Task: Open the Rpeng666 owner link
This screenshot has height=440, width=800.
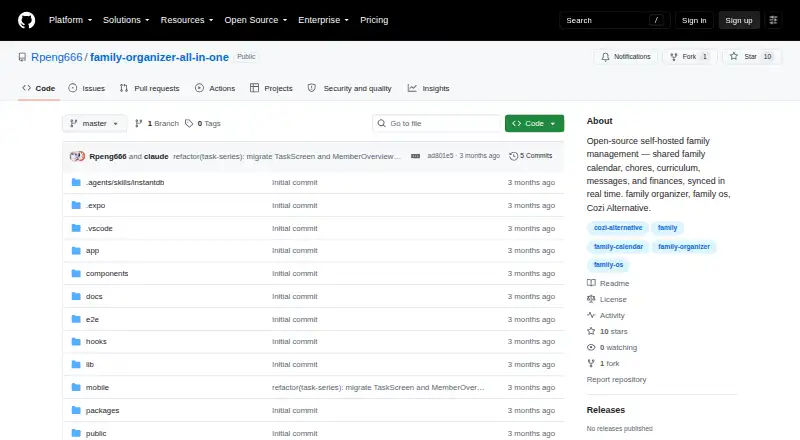Action: pyautogui.click(x=57, y=57)
